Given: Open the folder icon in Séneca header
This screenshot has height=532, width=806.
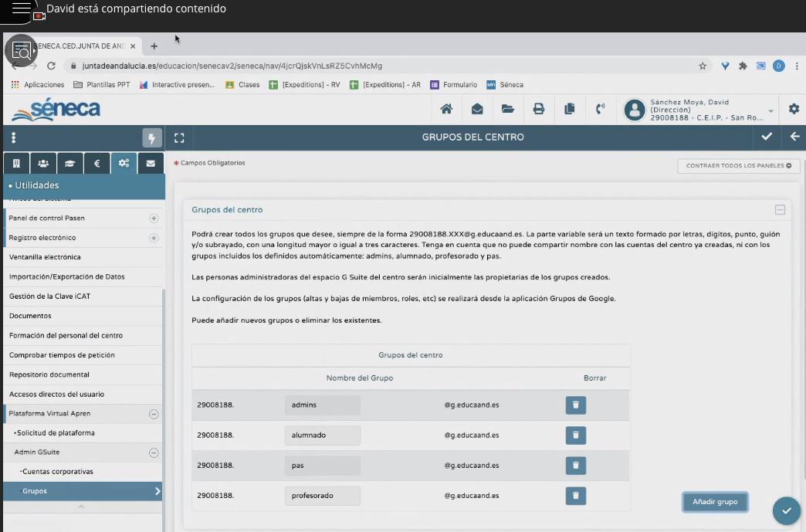Looking at the screenshot, I should click(508, 109).
